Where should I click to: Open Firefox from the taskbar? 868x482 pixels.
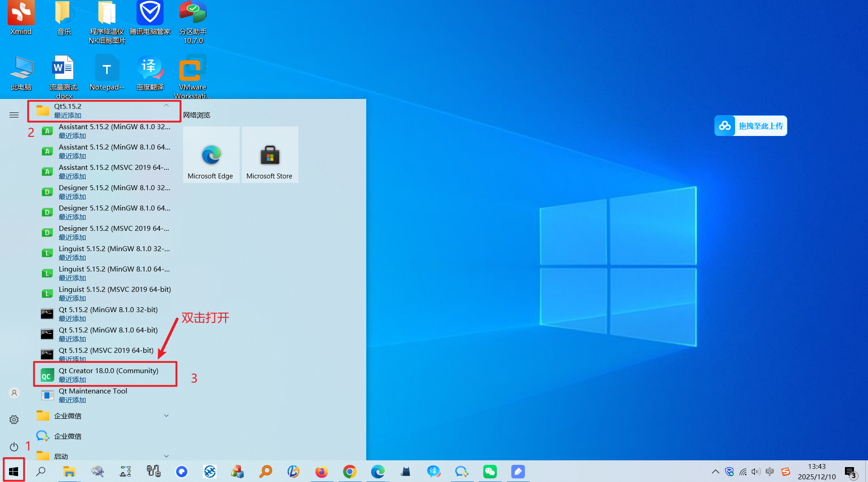(x=321, y=472)
